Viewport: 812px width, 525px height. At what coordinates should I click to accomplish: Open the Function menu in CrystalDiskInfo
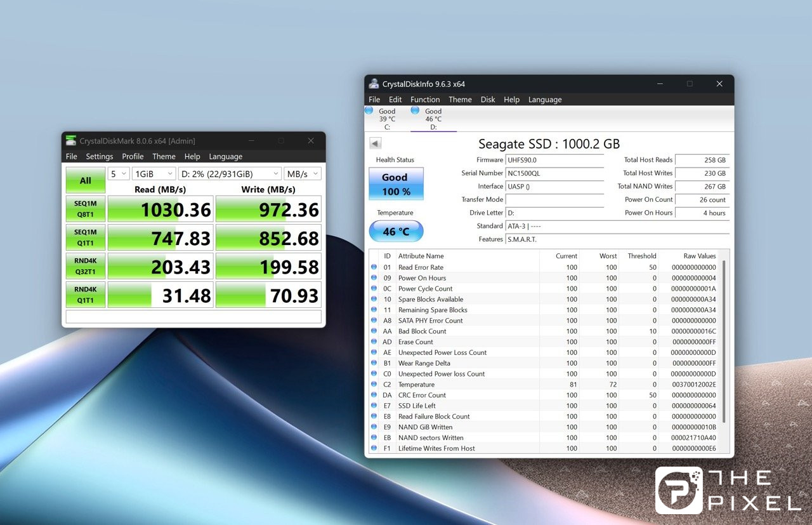[x=425, y=100]
